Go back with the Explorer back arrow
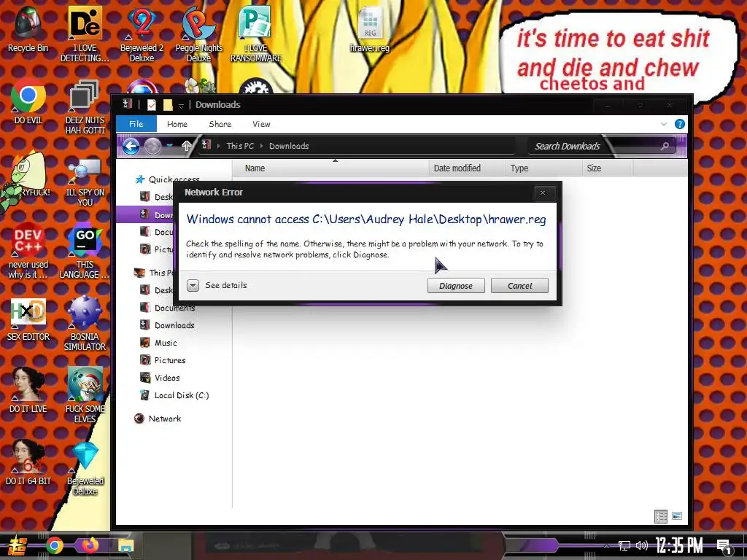This screenshot has height=560, width=747. coord(131,146)
